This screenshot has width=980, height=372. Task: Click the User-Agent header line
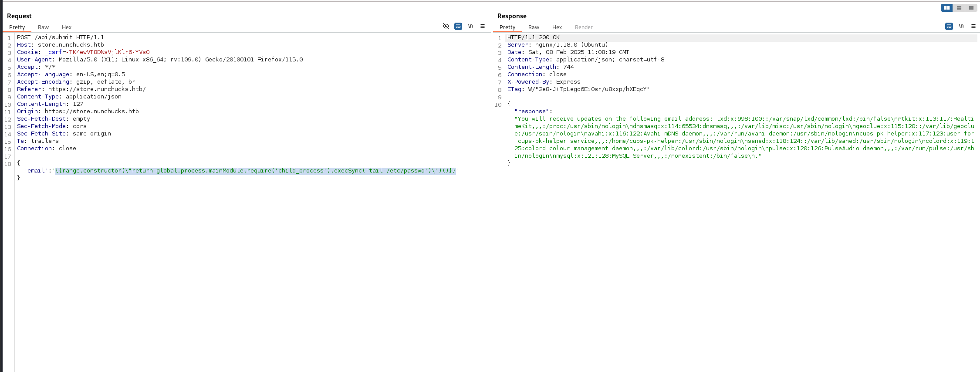pos(160,60)
